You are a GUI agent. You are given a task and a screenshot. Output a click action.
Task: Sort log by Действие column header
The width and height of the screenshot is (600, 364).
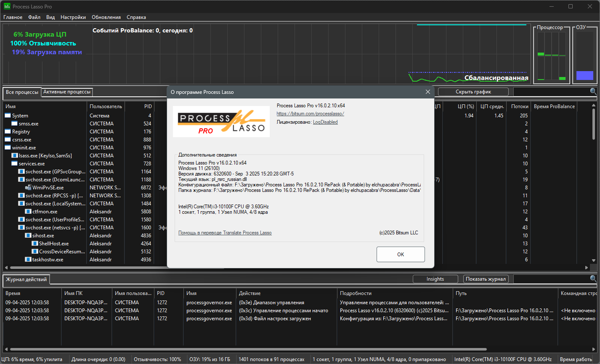click(287, 293)
